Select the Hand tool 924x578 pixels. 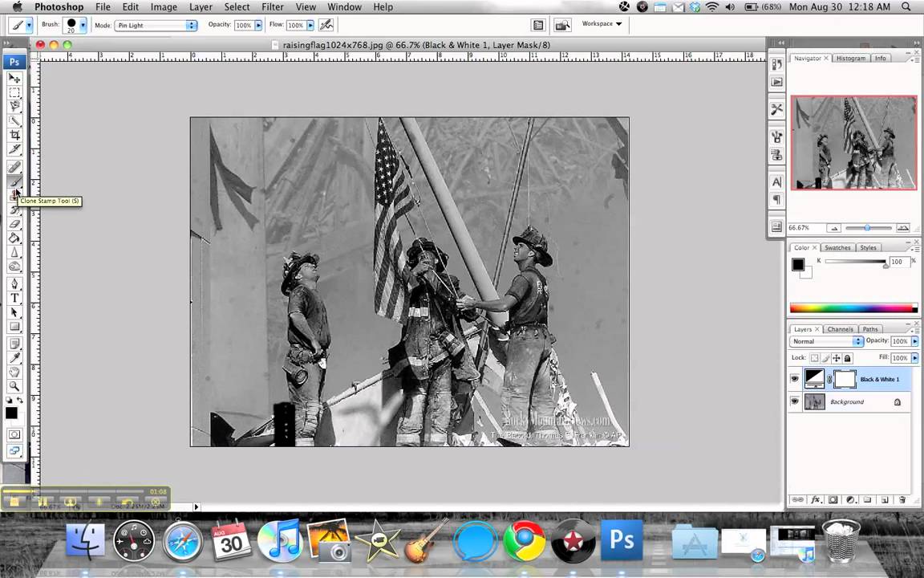(x=14, y=372)
